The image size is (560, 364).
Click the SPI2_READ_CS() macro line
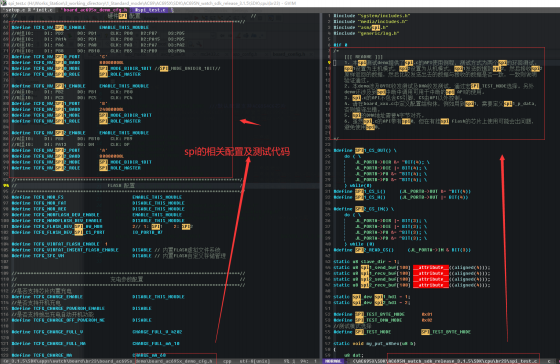pyautogui.click(x=402, y=250)
